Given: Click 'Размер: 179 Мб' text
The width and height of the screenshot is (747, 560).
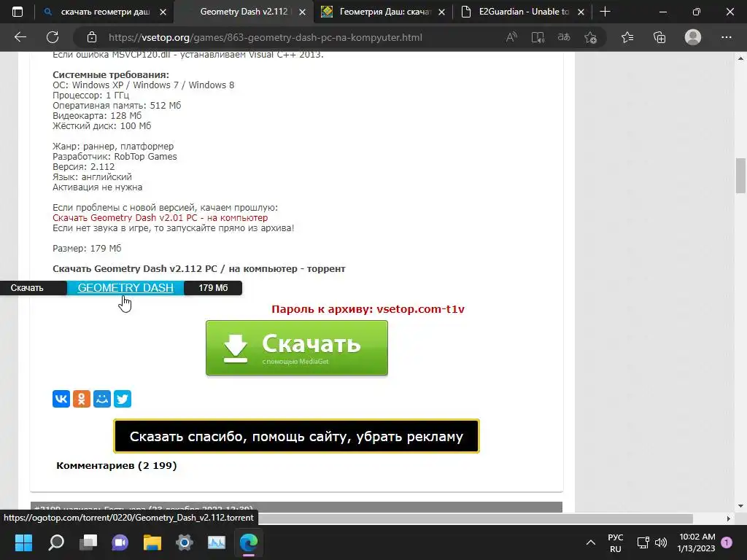Looking at the screenshot, I should pos(87,248).
